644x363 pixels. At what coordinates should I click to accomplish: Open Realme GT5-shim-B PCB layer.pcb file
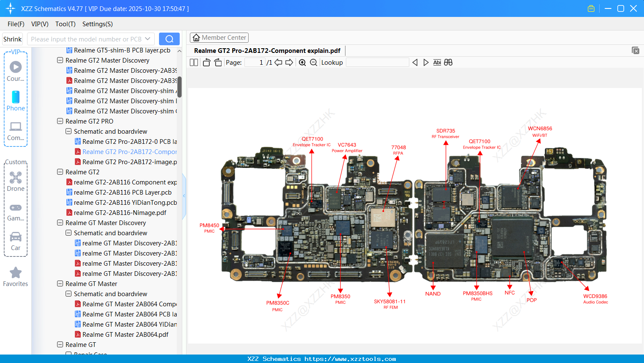point(122,50)
